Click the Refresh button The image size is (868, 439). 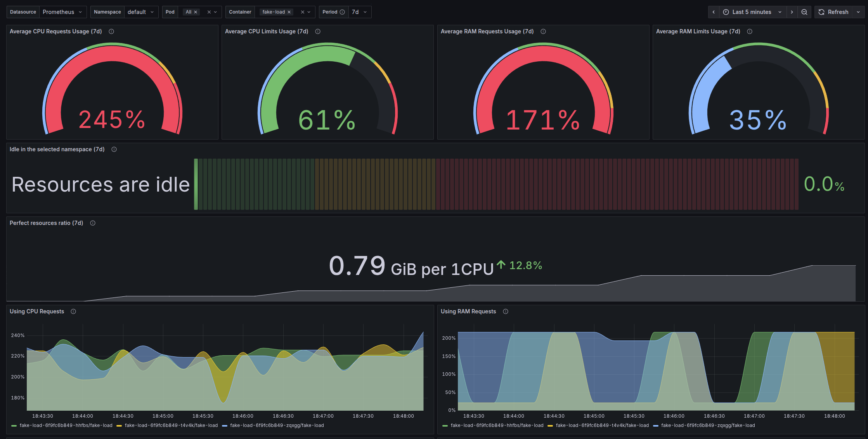(x=833, y=12)
